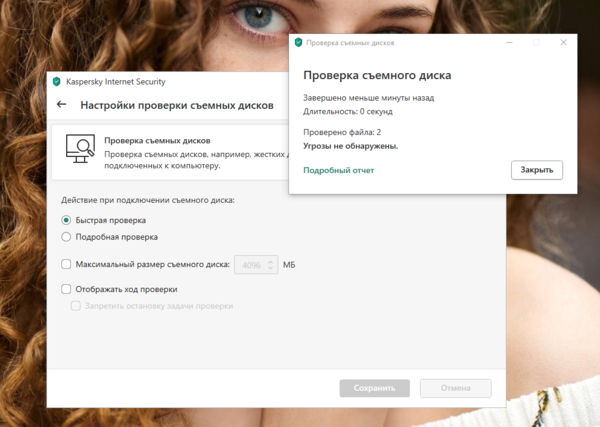Click the Проверка съемного диска heading in popup

377,75
